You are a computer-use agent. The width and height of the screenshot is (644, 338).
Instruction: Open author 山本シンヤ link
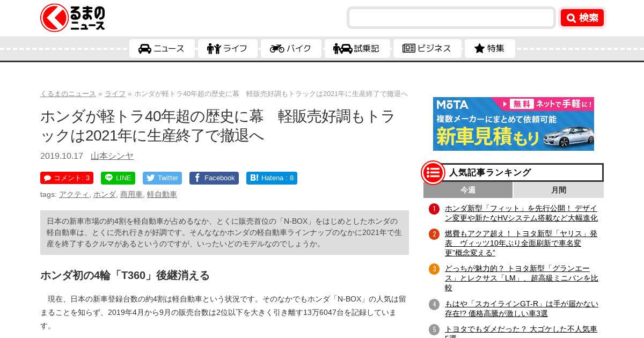pyautogui.click(x=112, y=156)
